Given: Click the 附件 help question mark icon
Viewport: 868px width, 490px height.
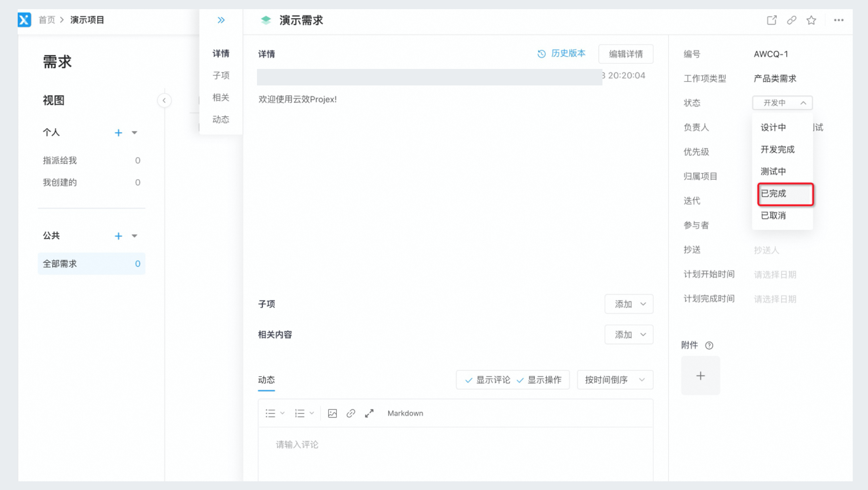Looking at the screenshot, I should click(709, 345).
